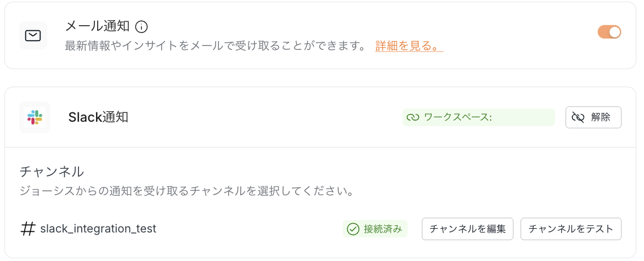644x261 pixels.
Task: Click the envelope icon for mail notifications
Action: [33, 36]
